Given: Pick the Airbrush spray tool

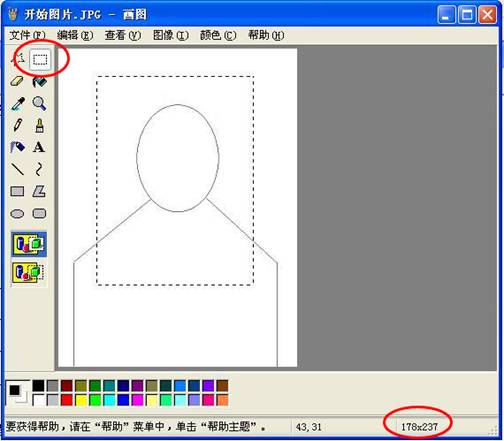Looking at the screenshot, I should (x=17, y=147).
